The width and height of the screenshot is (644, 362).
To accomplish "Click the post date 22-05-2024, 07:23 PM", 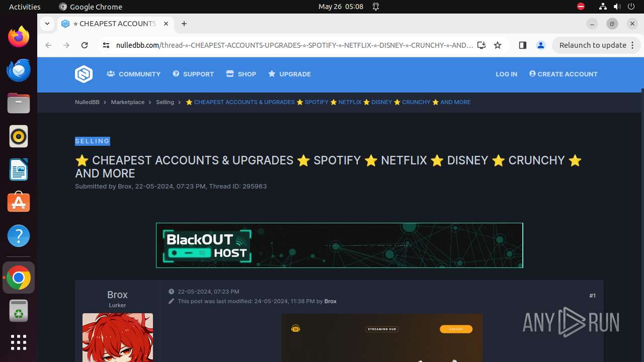I will pyautogui.click(x=208, y=292).
